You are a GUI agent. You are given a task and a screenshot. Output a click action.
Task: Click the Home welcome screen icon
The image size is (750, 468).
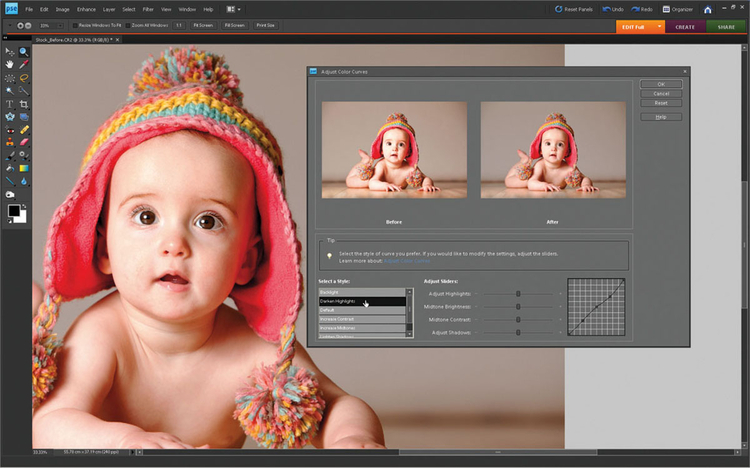708,10
